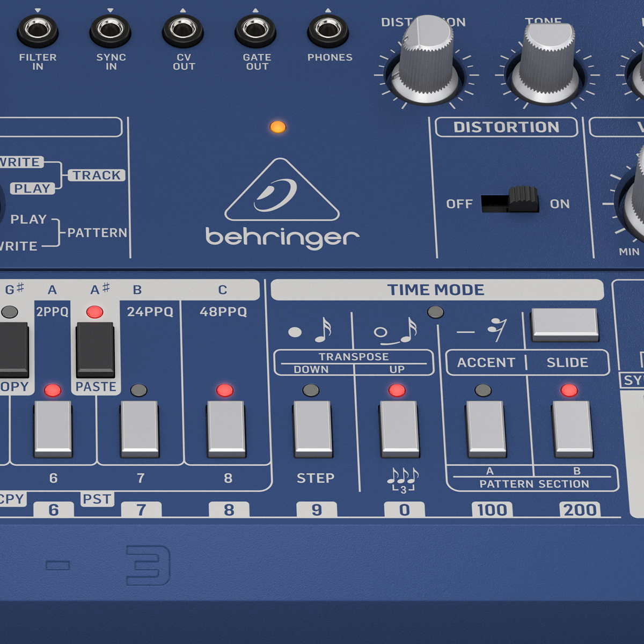Select pattern section A button
Screen dimensions: 644x644
coord(486,428)
